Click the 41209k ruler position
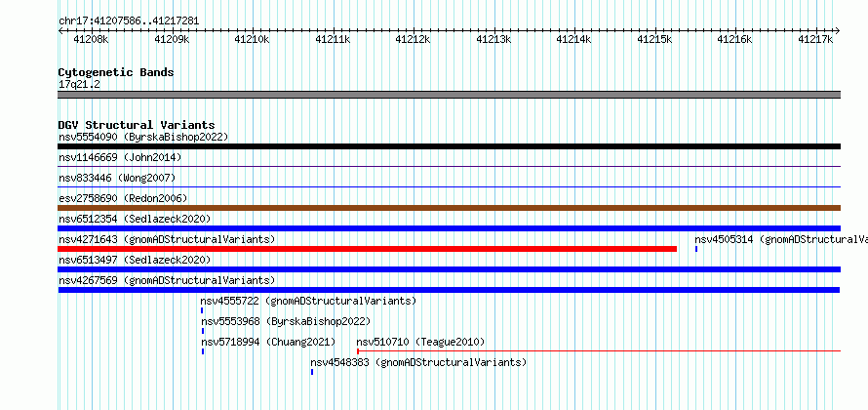This screenshot has width=868, height=410. 172,39
